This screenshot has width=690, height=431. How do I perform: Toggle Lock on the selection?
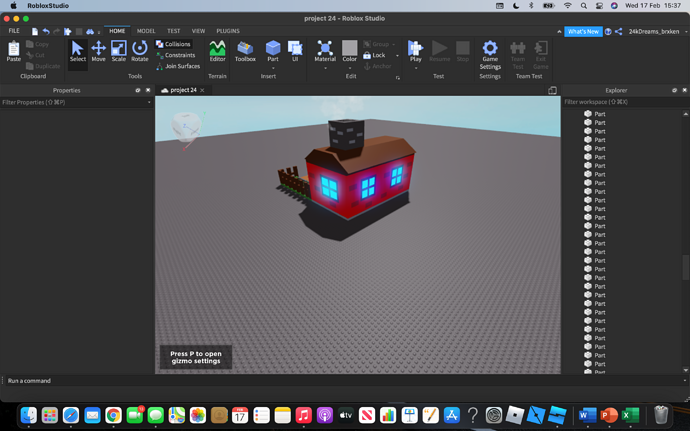click(x=374, y=55)
